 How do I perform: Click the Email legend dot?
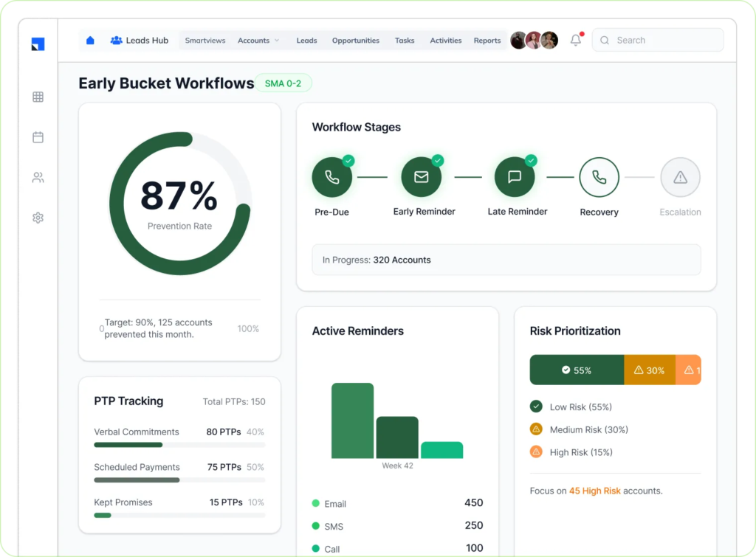(316, 503)
